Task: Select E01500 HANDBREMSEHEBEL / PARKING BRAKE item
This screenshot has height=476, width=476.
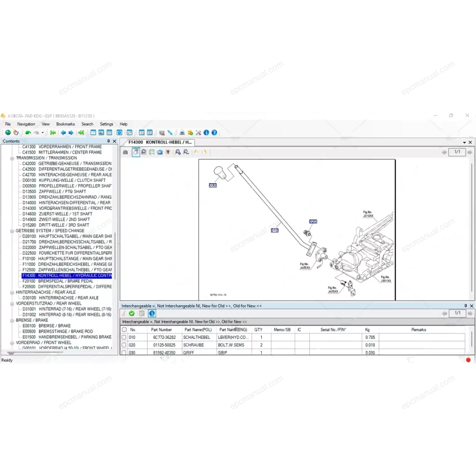Action: point(67,337)
